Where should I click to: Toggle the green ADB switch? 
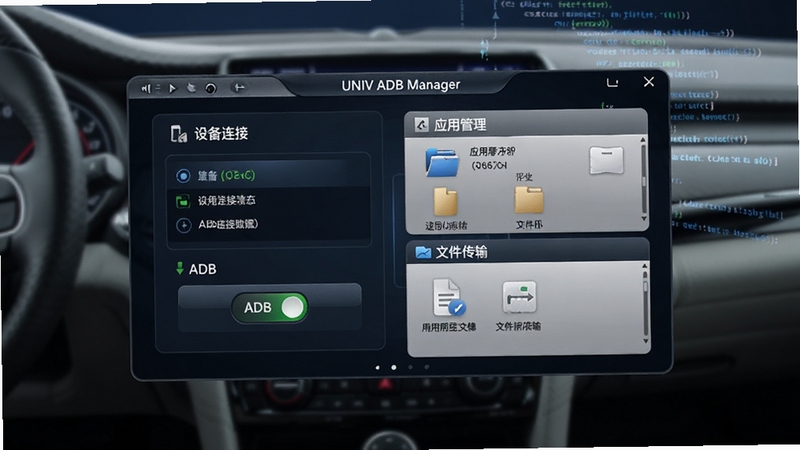[x=269, y=308]
